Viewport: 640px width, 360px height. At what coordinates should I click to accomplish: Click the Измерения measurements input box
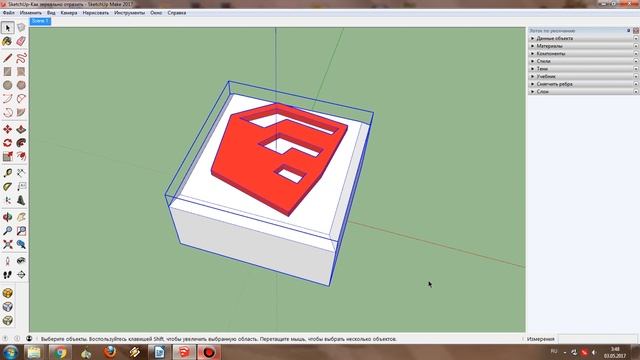[x=597, y=339]
